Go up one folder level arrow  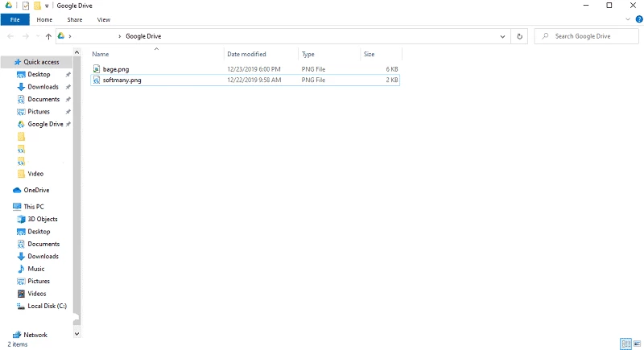pos(48,36)
